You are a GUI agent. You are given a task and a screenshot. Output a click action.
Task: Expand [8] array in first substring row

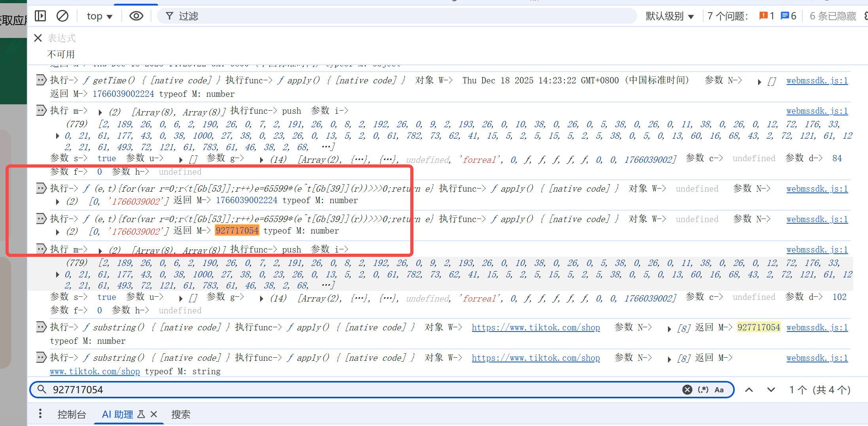pyautogui.click(x=669, y=329)
